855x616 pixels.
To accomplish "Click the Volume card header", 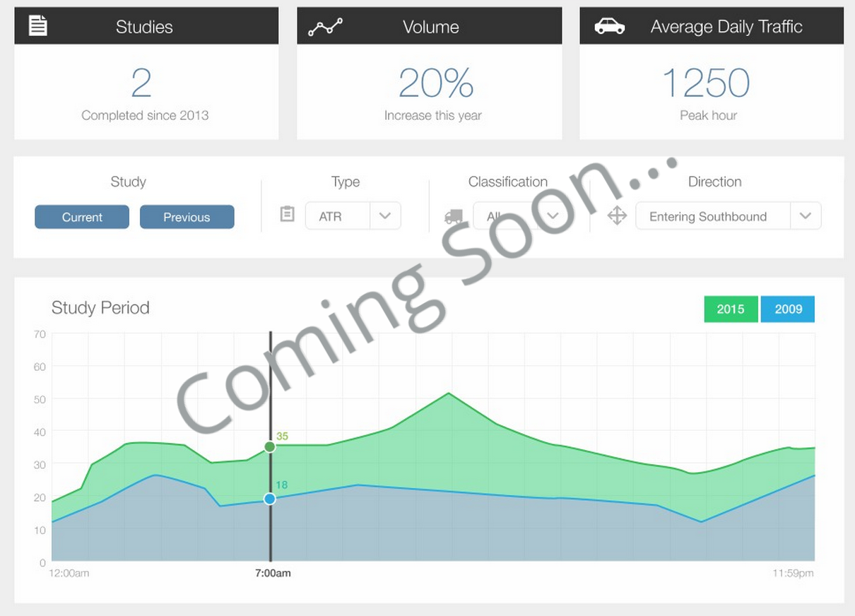I will click(x=430, y=27).
